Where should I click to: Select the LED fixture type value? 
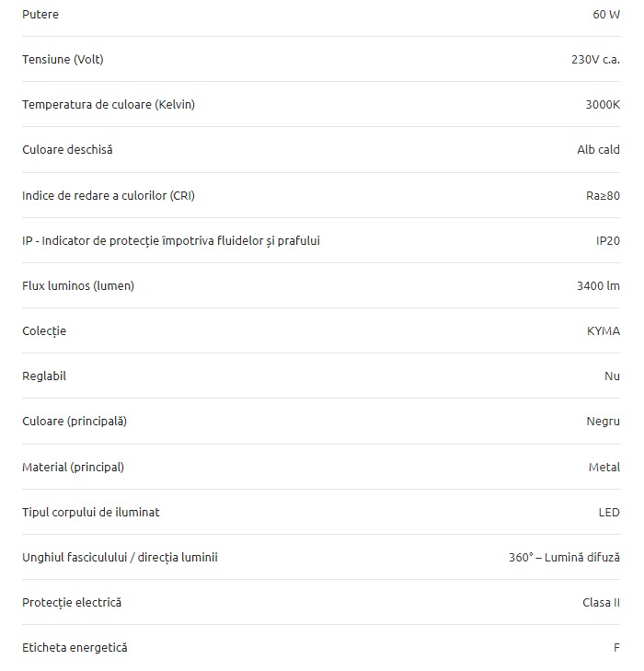coord(609,513)
